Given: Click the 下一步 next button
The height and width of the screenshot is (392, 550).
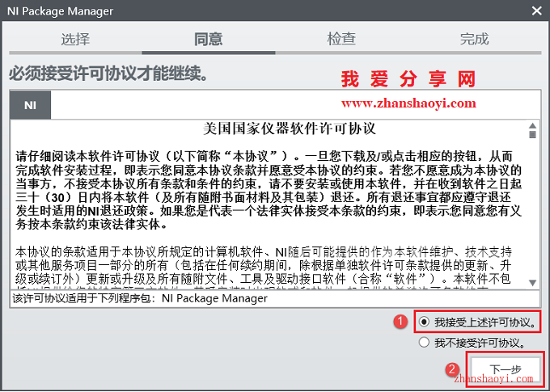Looking at the screenshot, I should (505, 369).
